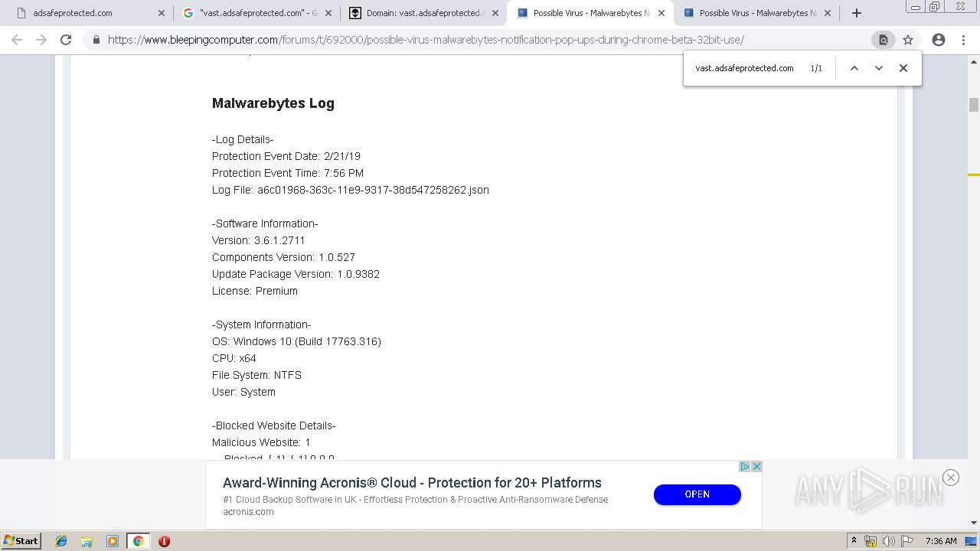Switch to the Domain: vast.adsafeprotected tab
This screenshot has height=551, width=980.
(423, 13)
